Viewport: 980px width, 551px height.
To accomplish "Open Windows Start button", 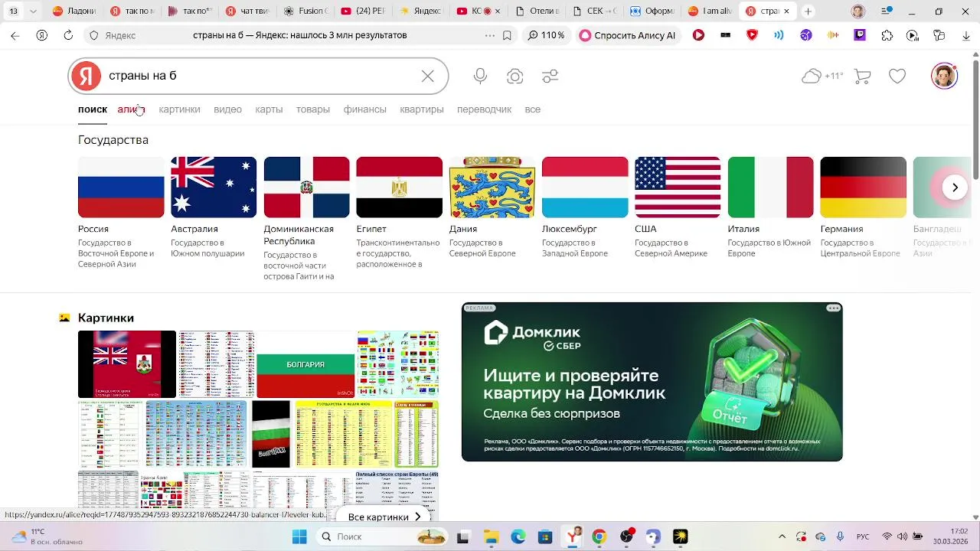I will click(x=299, y=536).
